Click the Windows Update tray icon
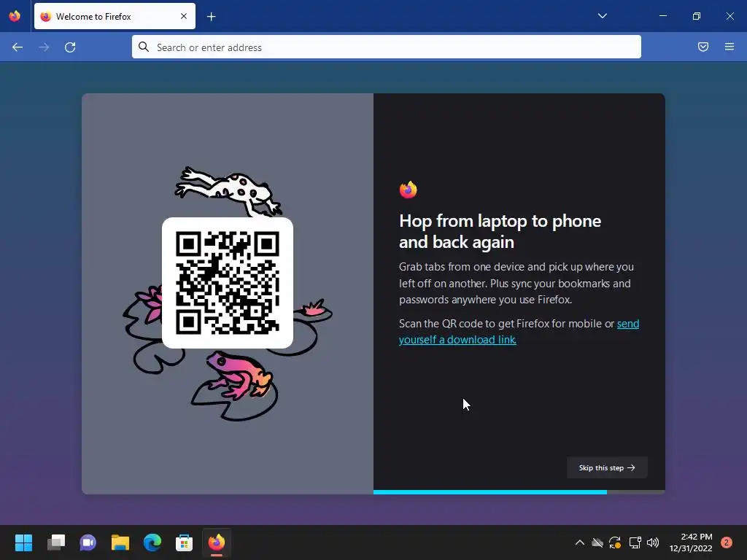This screenshot has height=560, width=747. point(615,542)
